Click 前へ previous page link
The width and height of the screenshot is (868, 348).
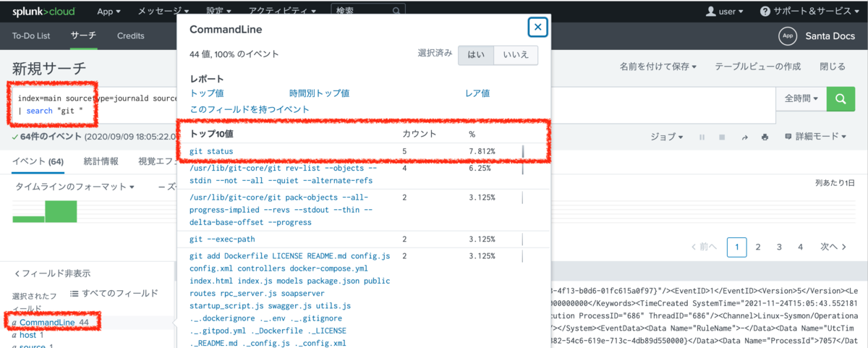pyautogui.click(x=704, y=247)
